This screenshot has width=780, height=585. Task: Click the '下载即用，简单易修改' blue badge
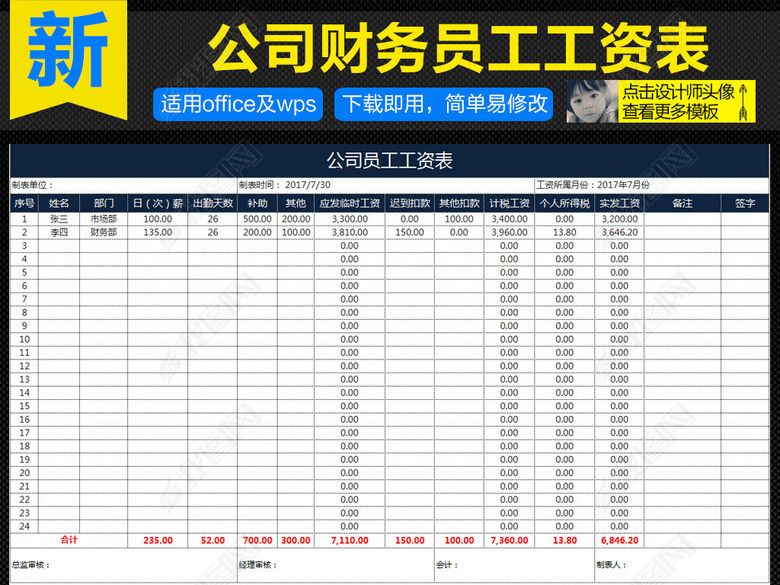(x=444, y=104)
